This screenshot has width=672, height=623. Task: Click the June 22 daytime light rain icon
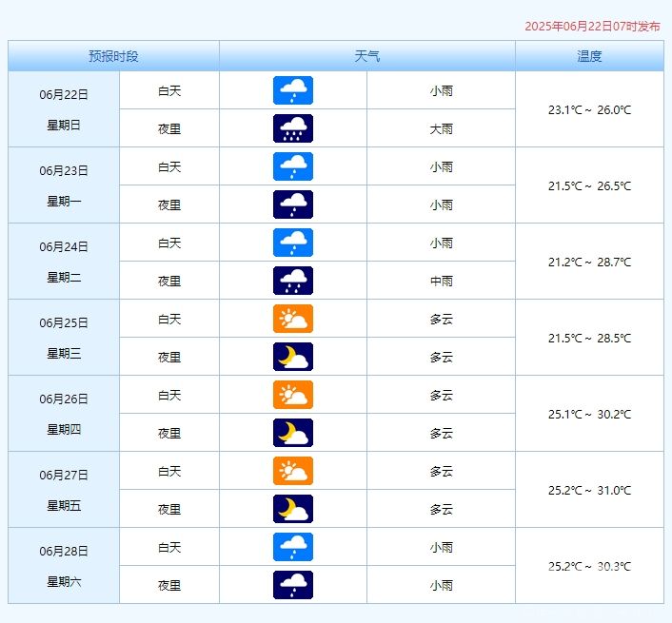293,90
